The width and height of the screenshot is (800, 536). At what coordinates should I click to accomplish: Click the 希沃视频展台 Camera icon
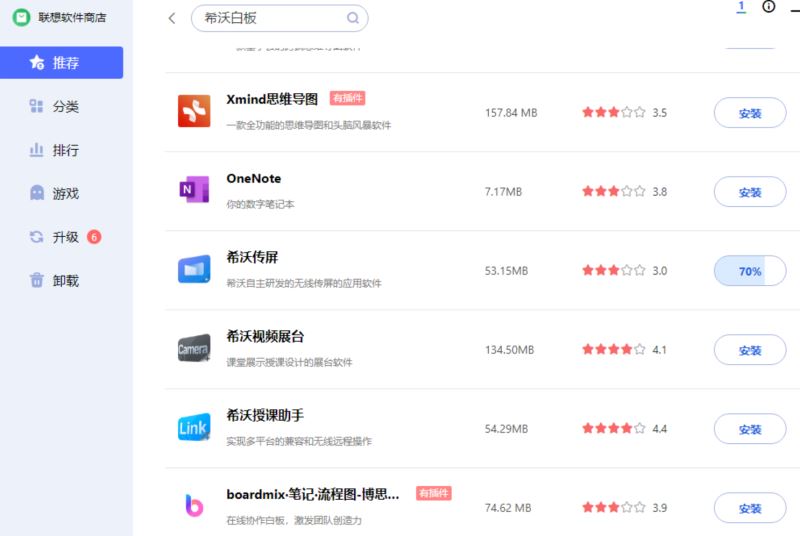click(194, 348)
